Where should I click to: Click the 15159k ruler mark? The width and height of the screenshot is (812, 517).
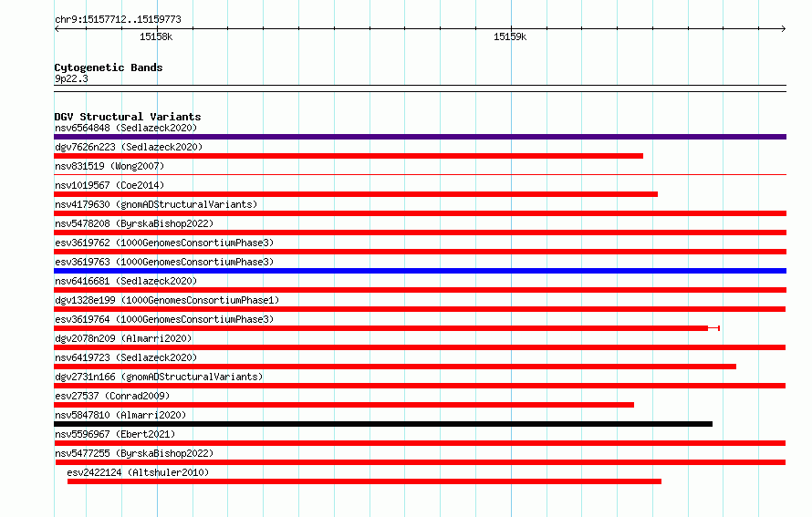click(510, 36)
